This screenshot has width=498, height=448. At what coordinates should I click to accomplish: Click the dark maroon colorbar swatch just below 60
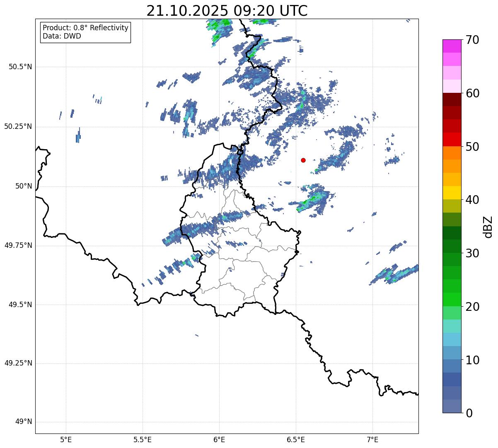click(452, 99)
